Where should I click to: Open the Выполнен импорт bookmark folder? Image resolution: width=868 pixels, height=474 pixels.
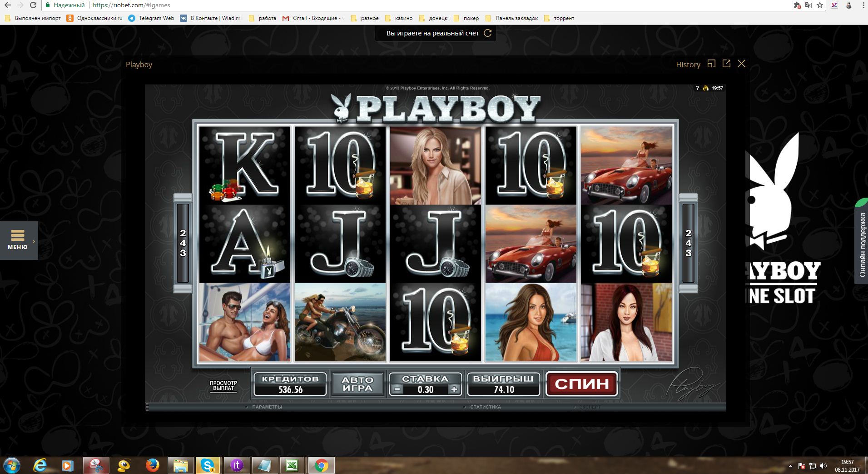[33, 18]
